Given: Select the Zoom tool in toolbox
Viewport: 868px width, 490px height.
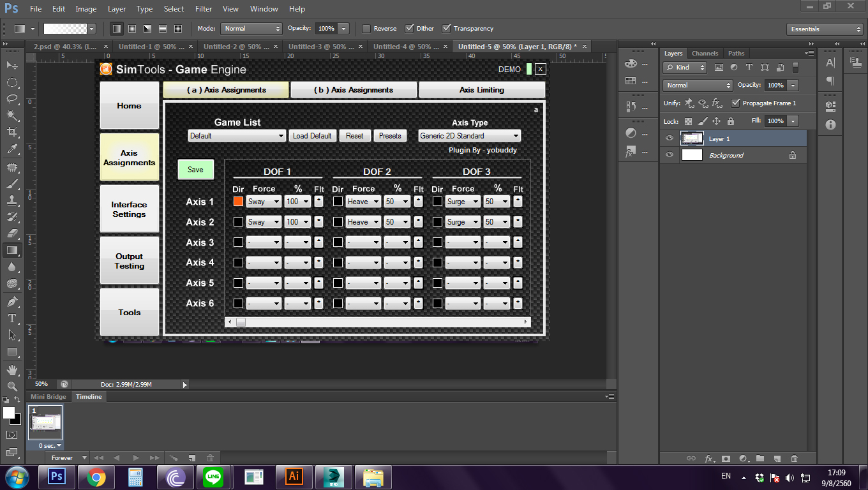Looking at the screenshot, I should [x=12, y=386].
